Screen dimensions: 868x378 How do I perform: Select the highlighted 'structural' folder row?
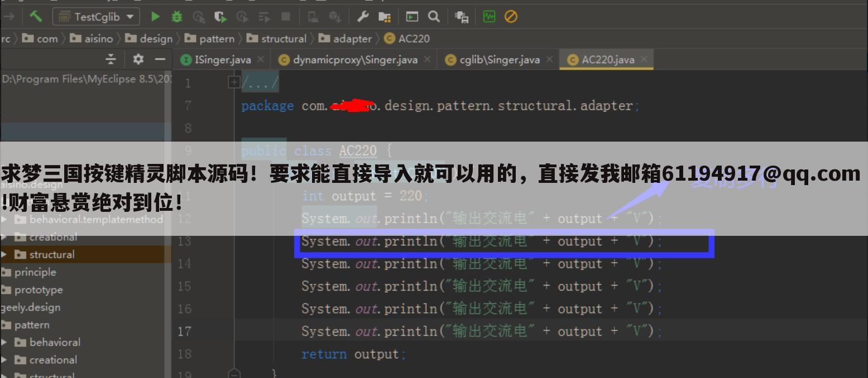pyautogui.click(x=85, y=254)
